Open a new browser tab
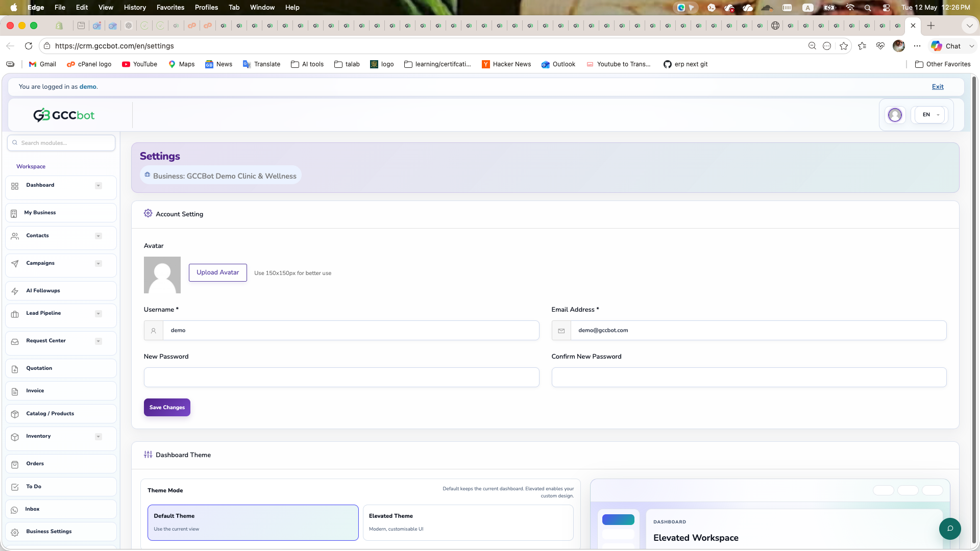 [x=931, y=26]
